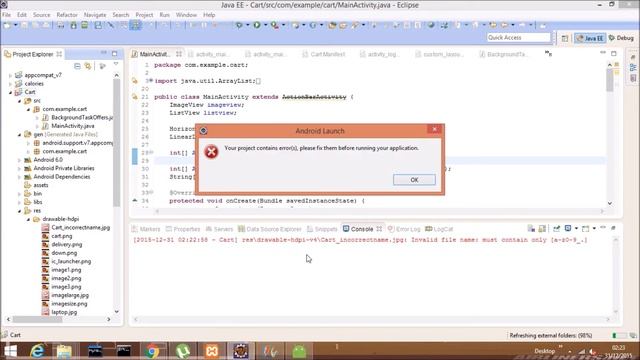The width and height of the screenshot is (640, 360).
Task: Select ic_launcher.png in drawable-hdpi
Action: pos(71,261)
